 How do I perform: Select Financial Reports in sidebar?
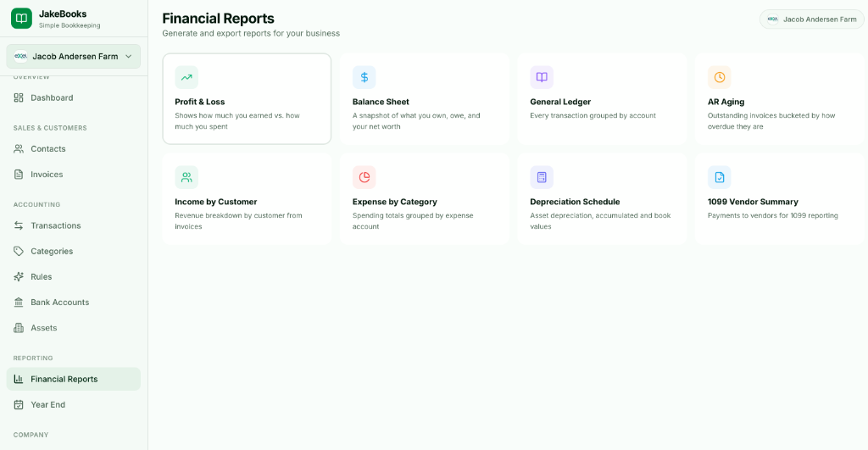pos(74,379)
